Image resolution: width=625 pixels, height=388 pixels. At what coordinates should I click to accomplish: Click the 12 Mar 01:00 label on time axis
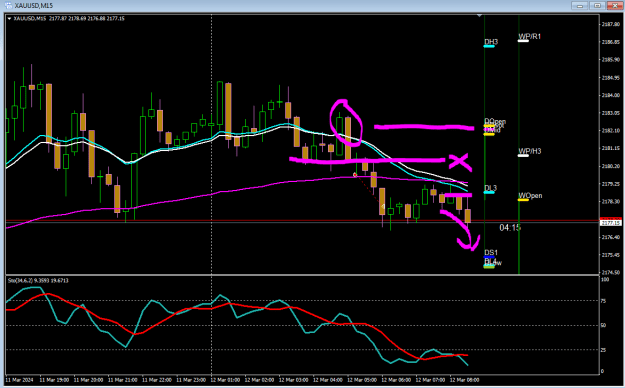tap(226, 380)
